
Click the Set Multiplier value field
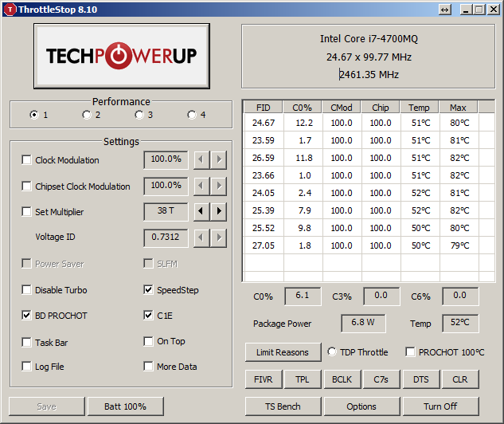click(166, 212)
